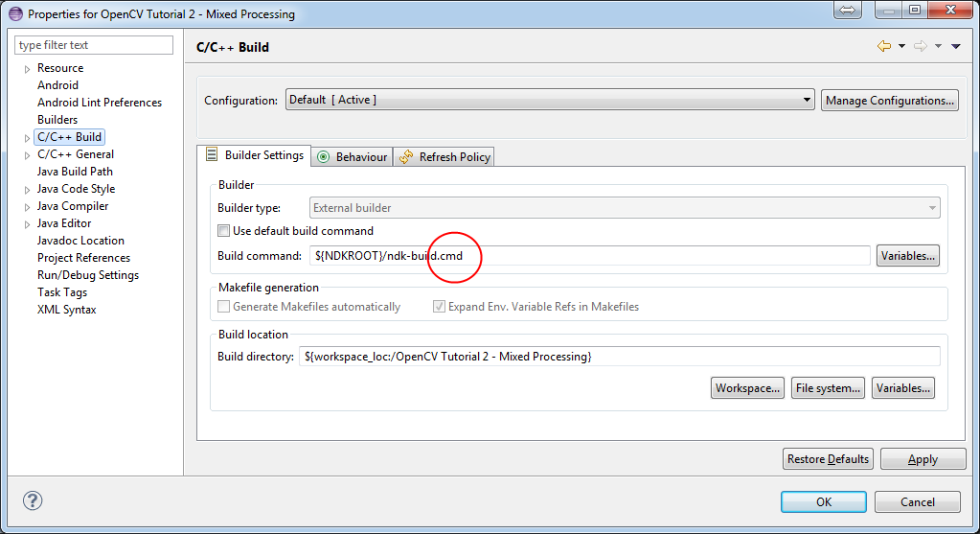Expand the C/C++ General tree node
This screenshot has height=534, width=980.
point(27,155)
